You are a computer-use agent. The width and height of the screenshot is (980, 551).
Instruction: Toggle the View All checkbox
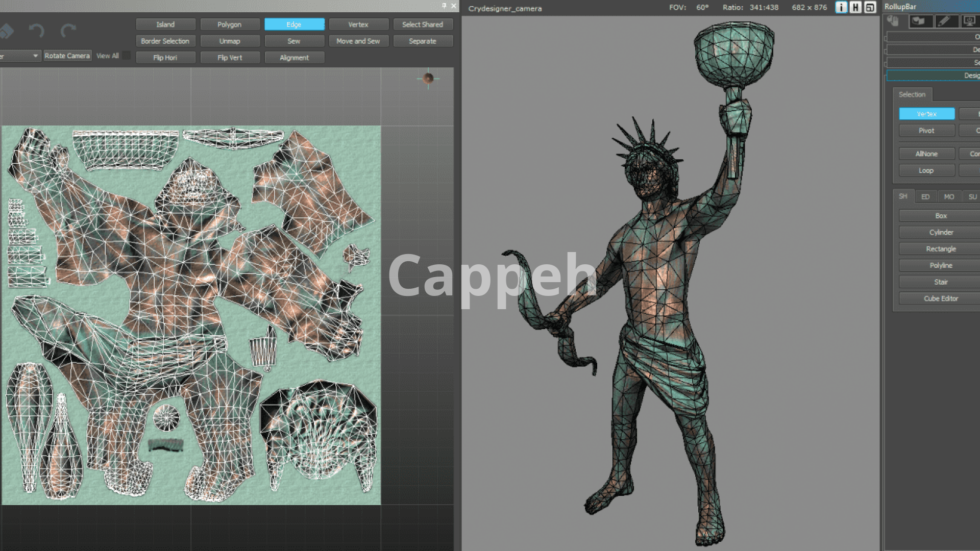coord(127,56)
